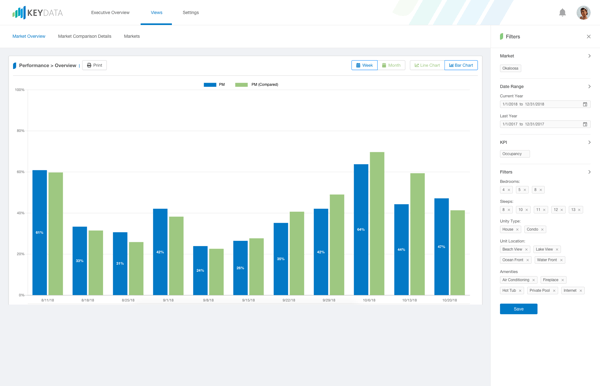The width and height of the screenshot is (600, 386).
Task: Close the Filters panel
Action: 589,37
